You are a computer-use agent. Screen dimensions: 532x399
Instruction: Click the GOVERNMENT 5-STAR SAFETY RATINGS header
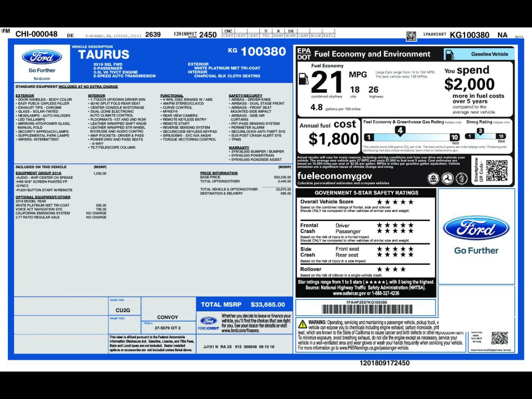366,193
